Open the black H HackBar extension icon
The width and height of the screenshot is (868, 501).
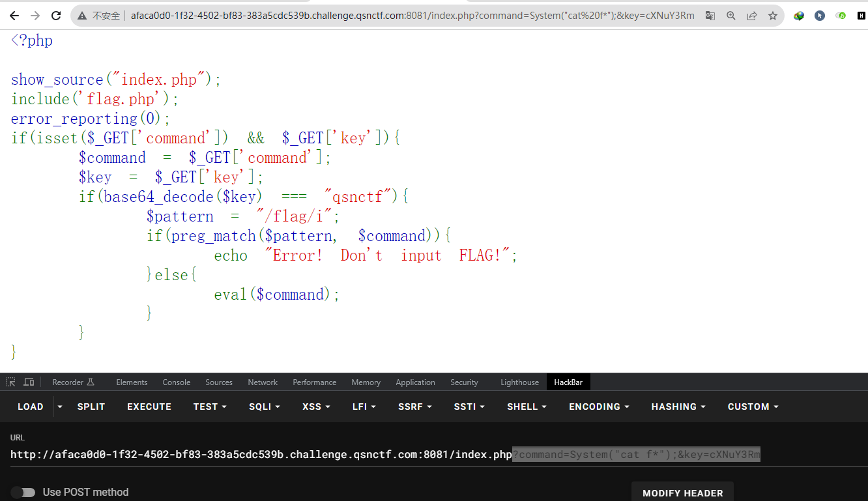coord(861,16)
